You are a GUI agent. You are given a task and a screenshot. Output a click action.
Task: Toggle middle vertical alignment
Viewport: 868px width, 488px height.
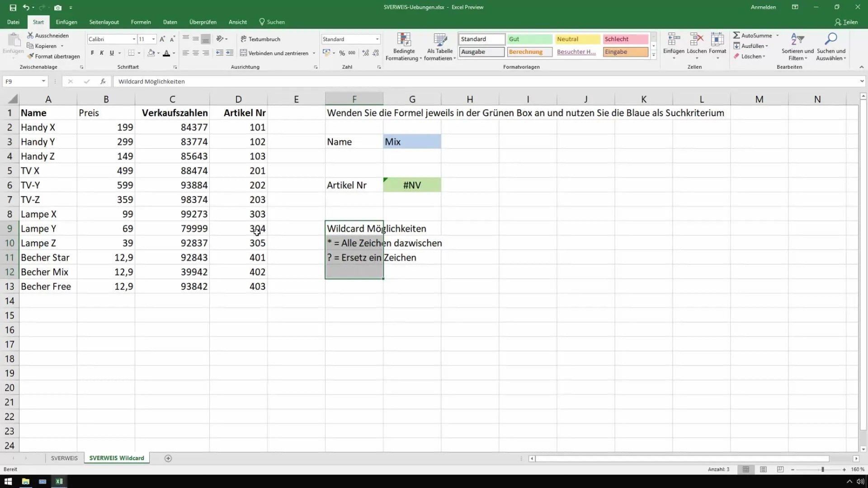tap(195, 39)
